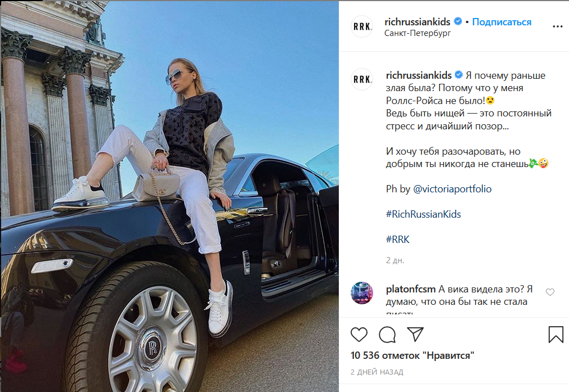Open the #RichRussianKids hashtag
This screenshot has width=569, height=392.
pyautogui.click(x=423, y=214)
